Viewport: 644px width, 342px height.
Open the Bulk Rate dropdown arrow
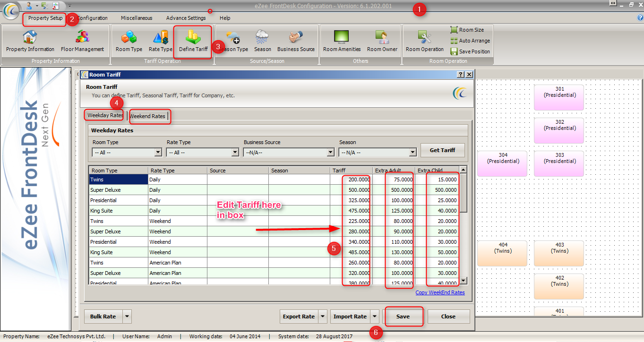point(127,316)
